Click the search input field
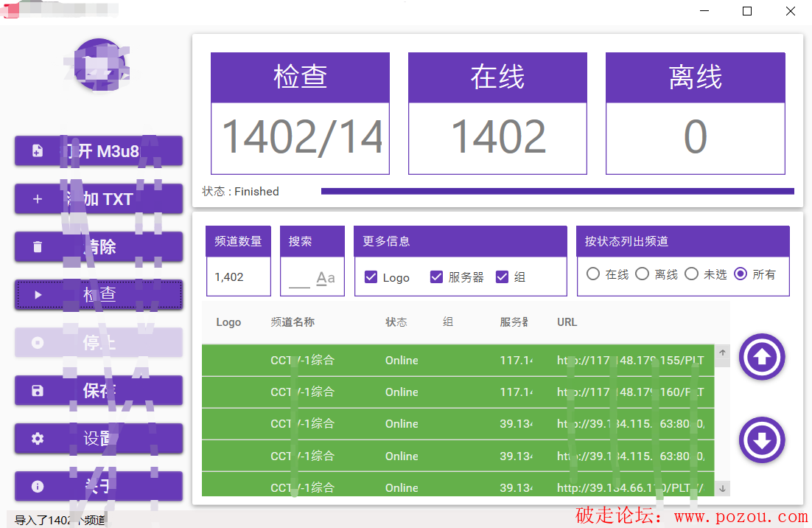812x528 pixels. coord(300,278)
